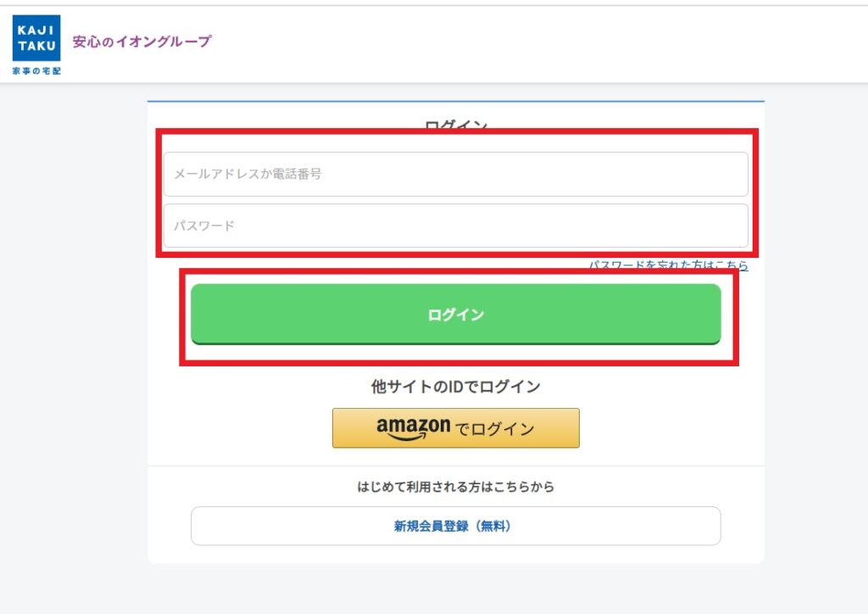Click the white KAJI text in the logo
Image resolution: width=868 pixels, height=614 pixels.
tap(36, 29)
